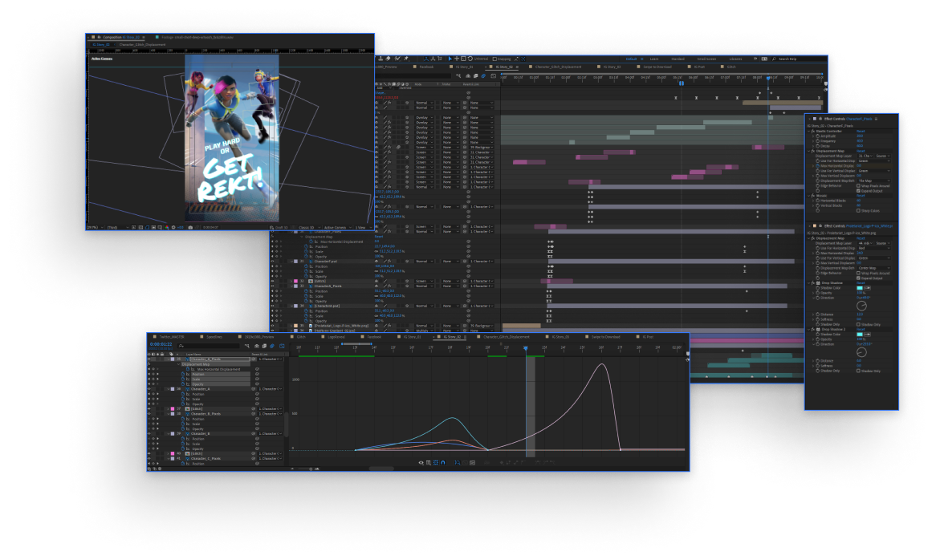The image size is (936, 560).
Task: Collapse the Character_A layer twirl in graph timeline
Action: coord(169,389)
